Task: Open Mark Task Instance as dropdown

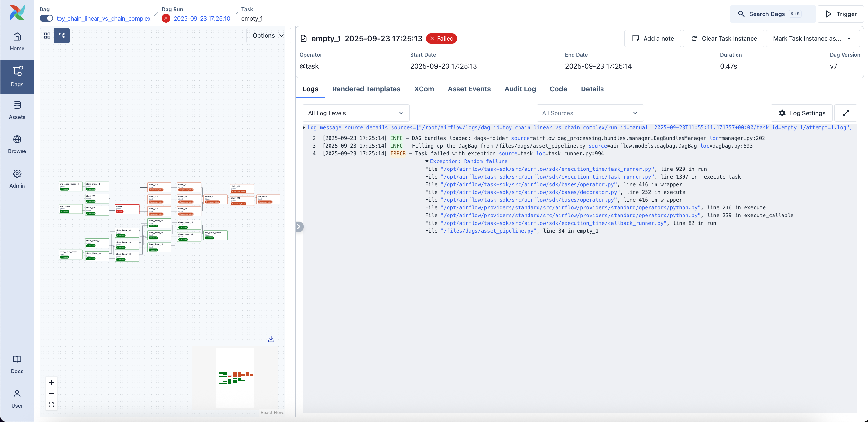Action: click(x=812, y=38)
